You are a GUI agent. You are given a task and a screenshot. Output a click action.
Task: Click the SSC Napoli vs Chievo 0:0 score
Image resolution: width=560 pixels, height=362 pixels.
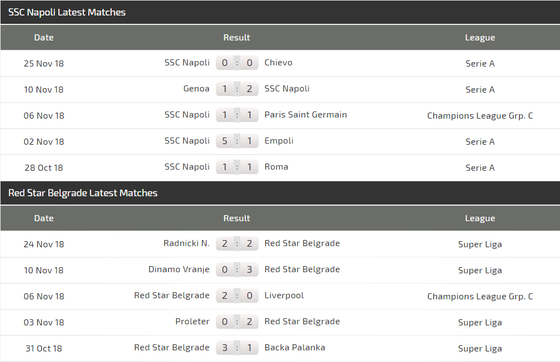(x=237, y=63)
